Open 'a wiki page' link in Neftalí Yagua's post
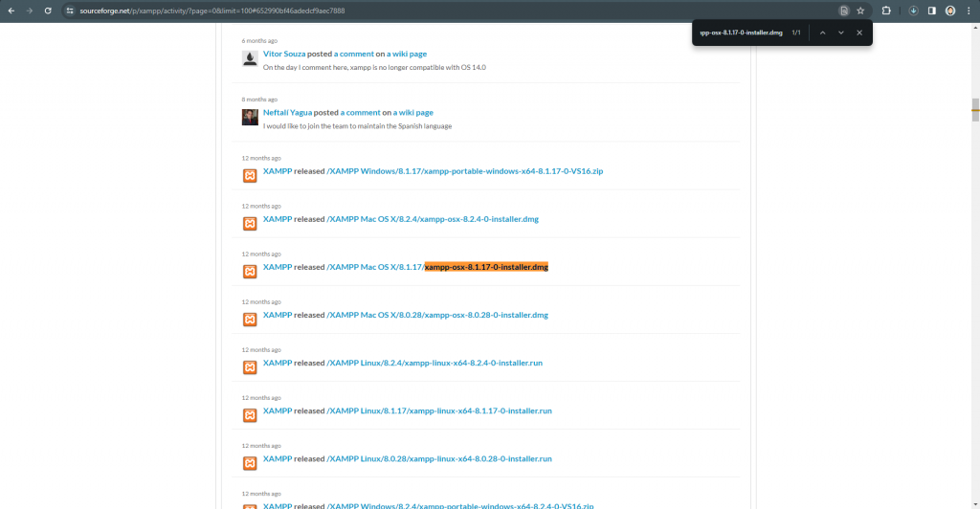The width and height of the screenshot is (980, 509). 413,112
